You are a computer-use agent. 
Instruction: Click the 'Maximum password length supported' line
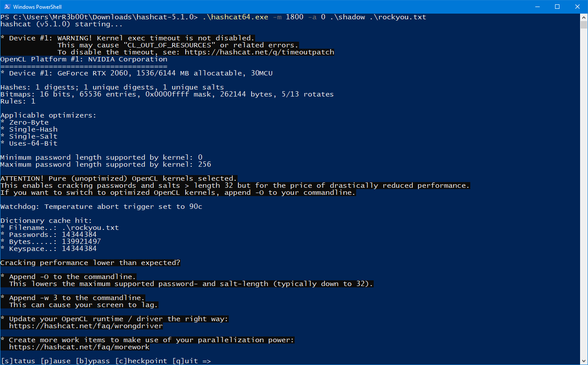(106, 165)
